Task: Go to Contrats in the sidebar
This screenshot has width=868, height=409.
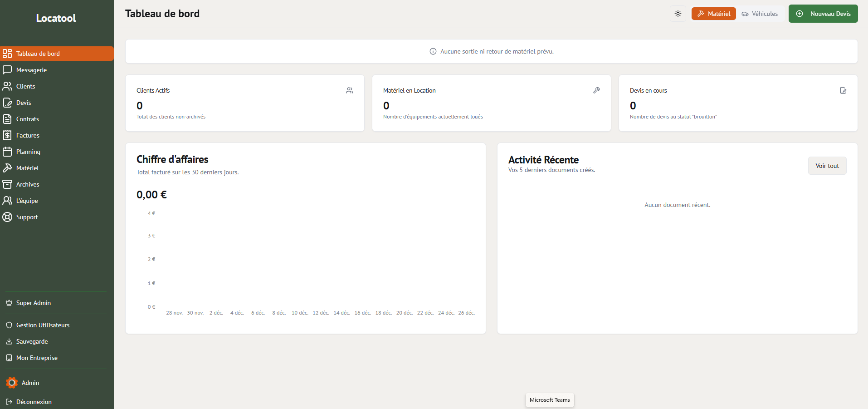Action: pos(27,119)
